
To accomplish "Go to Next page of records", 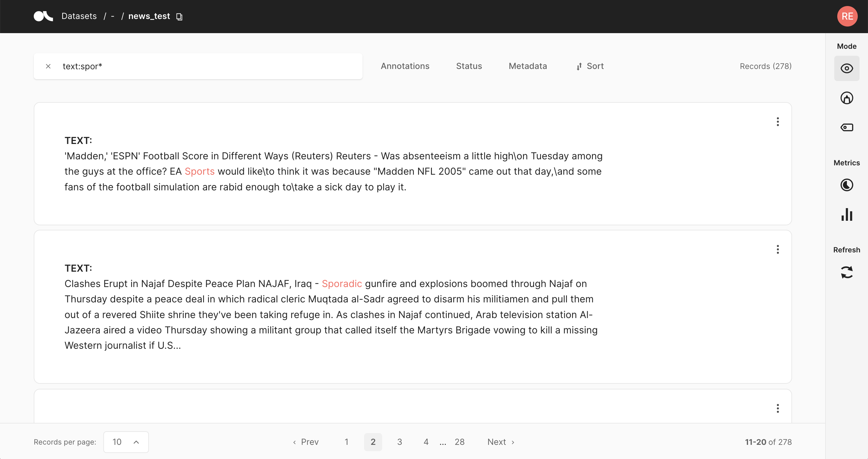I will tap(501, 442).
